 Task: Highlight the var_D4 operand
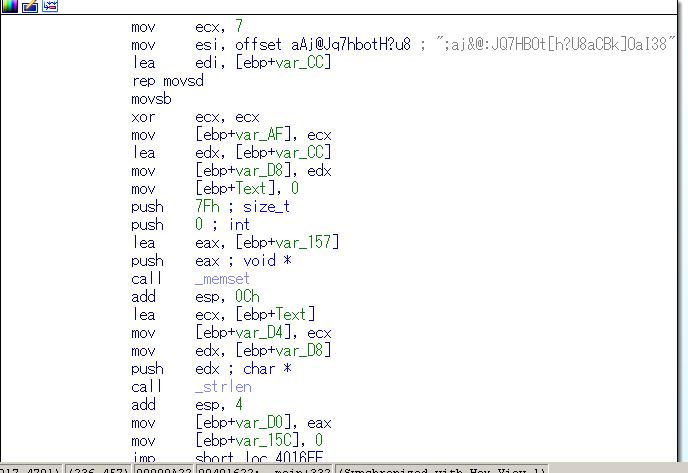(x=259, y=333)
